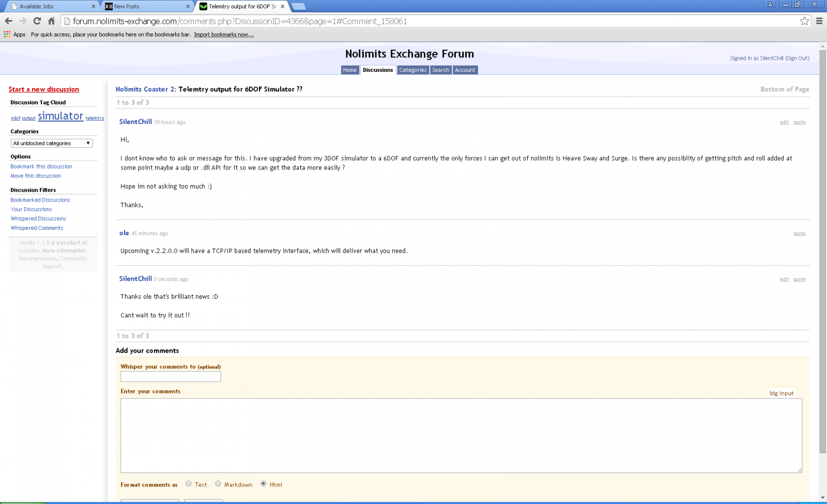827x504 pixels.
Task: Quote the 0 seconds ago SilentChill comment
Action: click(799, 279)
